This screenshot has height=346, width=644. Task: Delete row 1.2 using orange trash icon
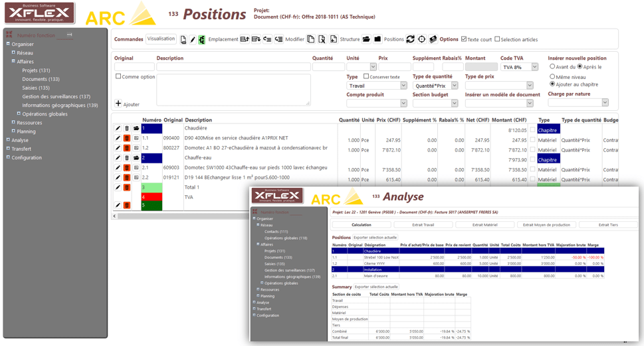coord(127,148)
